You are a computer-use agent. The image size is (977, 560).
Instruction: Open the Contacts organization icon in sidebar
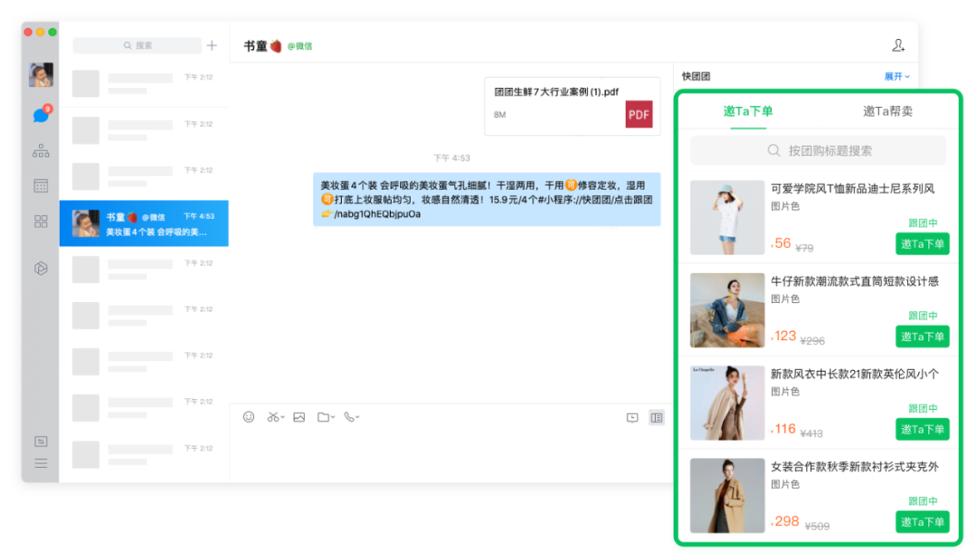click(x=41, y=150)
